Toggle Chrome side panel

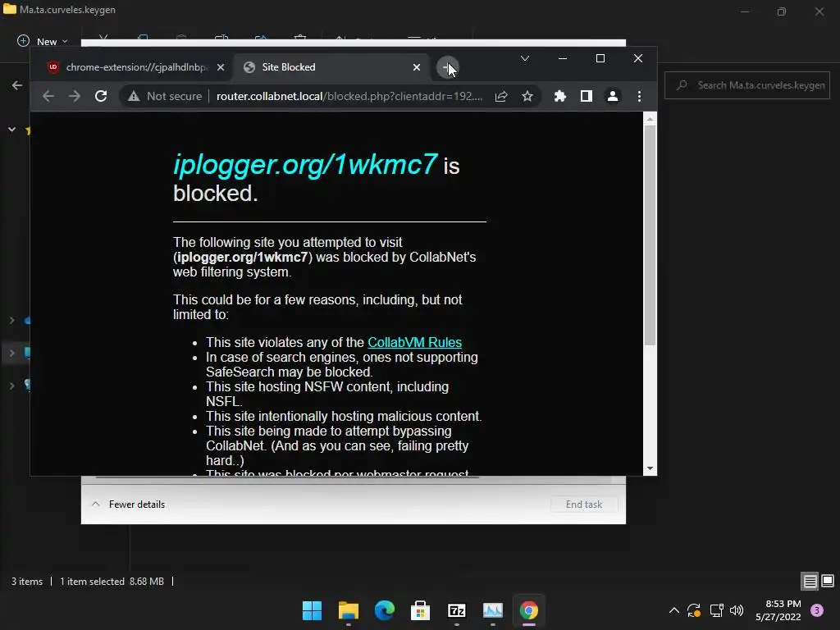(586, 97)
